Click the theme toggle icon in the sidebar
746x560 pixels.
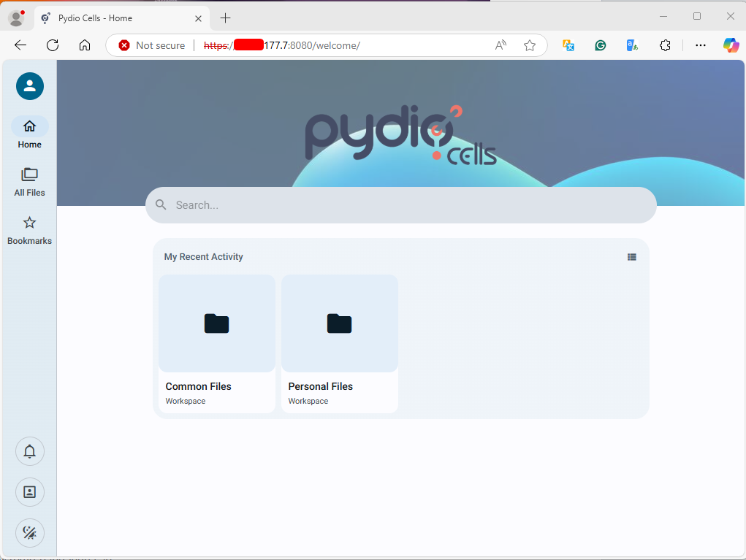[29, 533]
